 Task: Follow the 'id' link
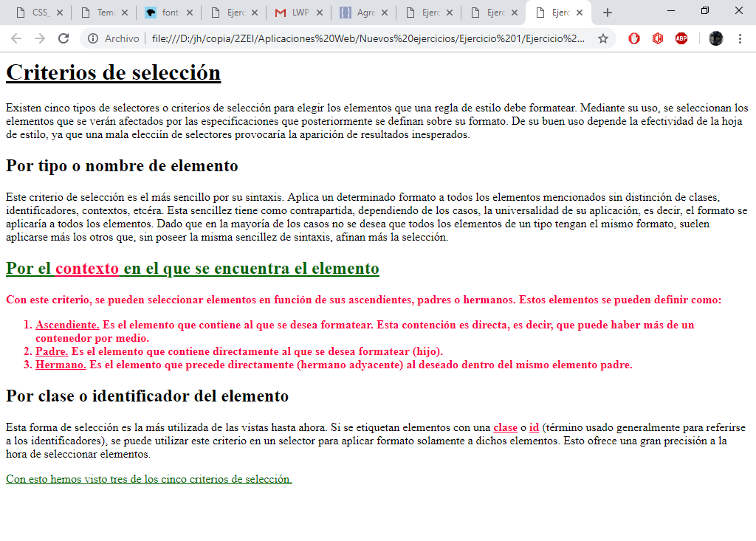(535, 427)
